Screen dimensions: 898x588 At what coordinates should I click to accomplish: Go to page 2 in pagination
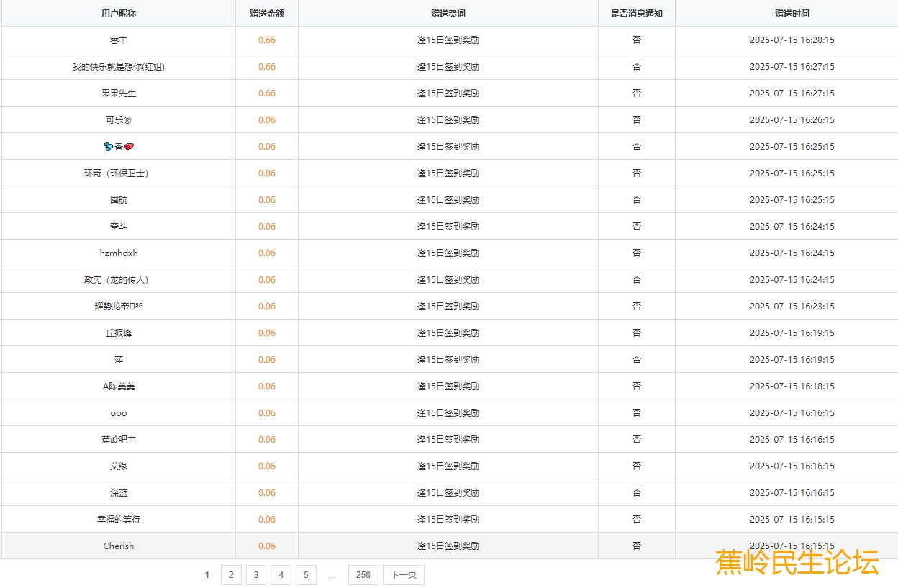230,575
